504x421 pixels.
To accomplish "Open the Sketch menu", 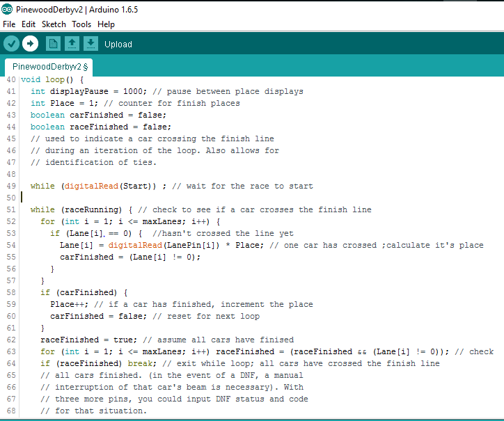I will [54, 24].
